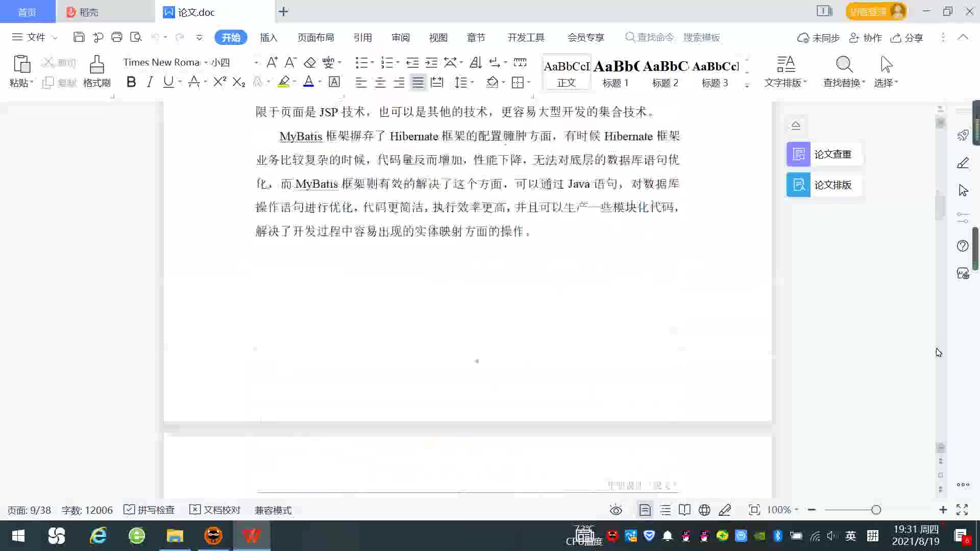
Task: Open 论文查重 in side panel
Action: point(823,154)
